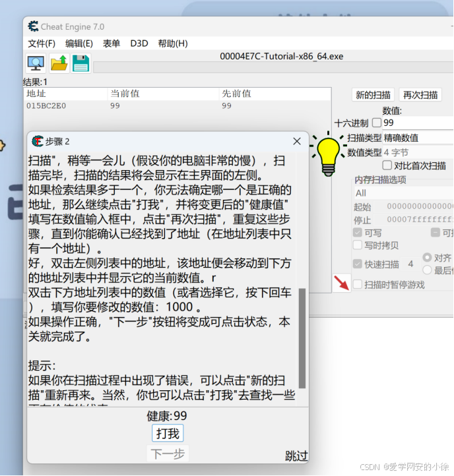Click the disabled 下一步 button

[168, 454]
